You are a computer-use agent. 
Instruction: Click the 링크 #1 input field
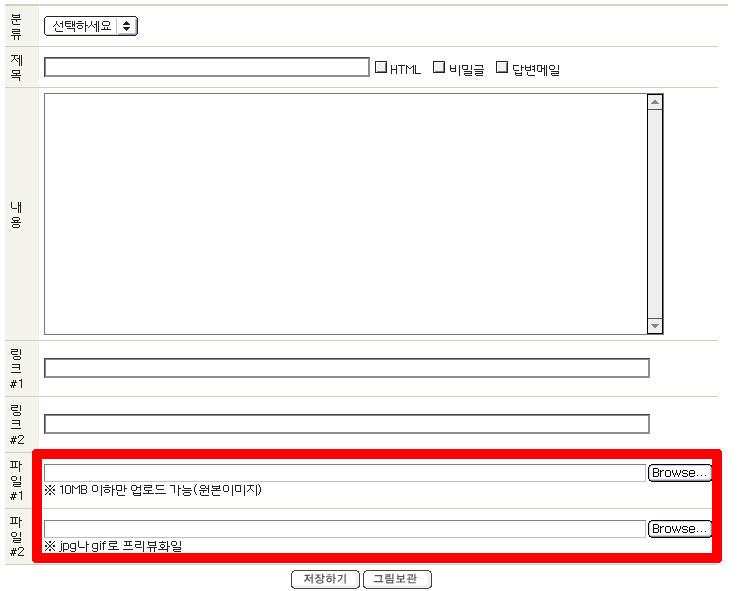[346, 368]
